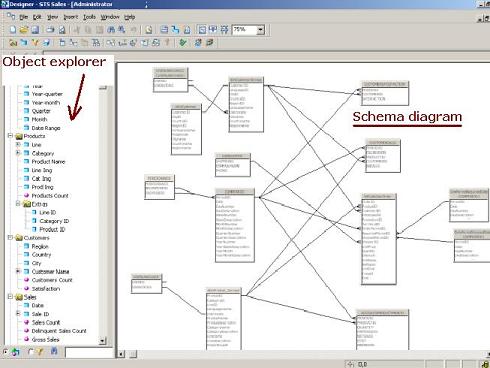This screenshot has width=490, height=368.
Task: Click the yellow filter funnel toolbar icon
Action: pos(35,43)
